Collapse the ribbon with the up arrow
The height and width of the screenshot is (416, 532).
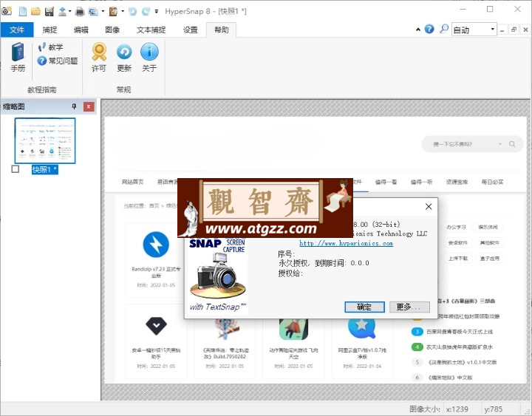click(418, 30)
